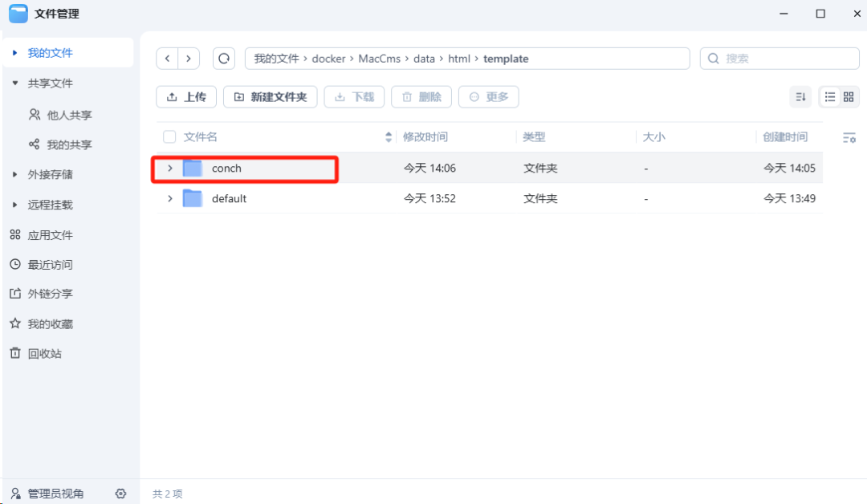867x504 pixels.
Task: Click the refresh icon beside navigation arrows
Action: [224, 59]
